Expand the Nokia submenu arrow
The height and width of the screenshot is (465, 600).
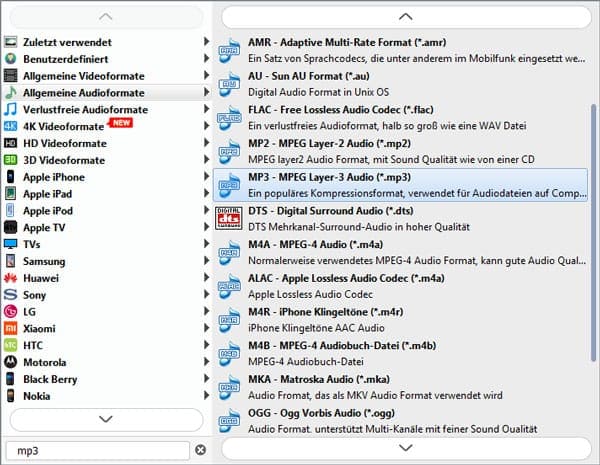[x=206, y=395]
